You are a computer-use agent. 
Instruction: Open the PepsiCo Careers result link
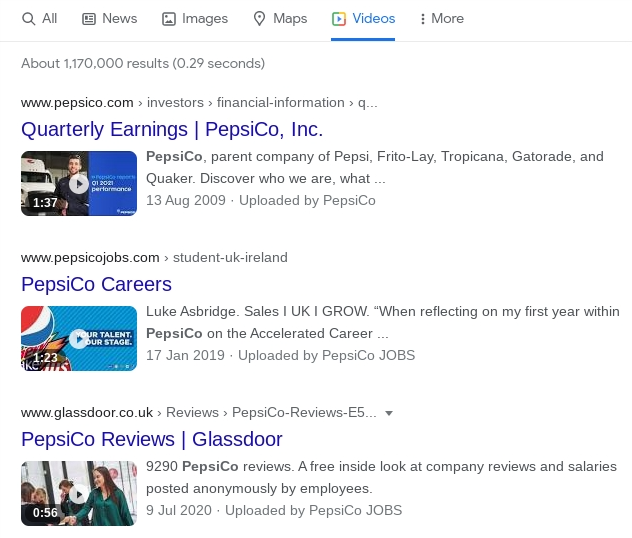pyautogui.click(x=96, y=284)
